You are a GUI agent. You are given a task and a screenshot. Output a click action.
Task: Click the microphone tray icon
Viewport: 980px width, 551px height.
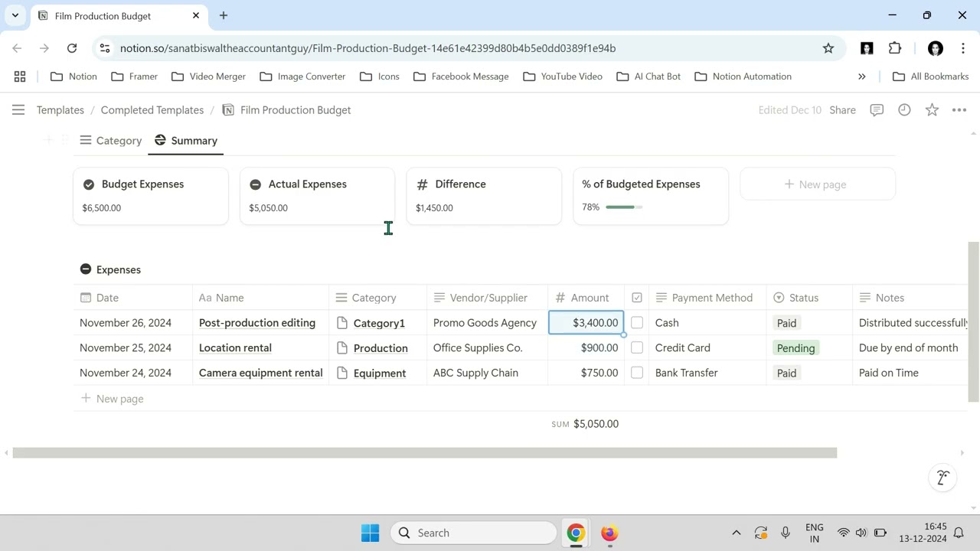[x=786, y=533]
